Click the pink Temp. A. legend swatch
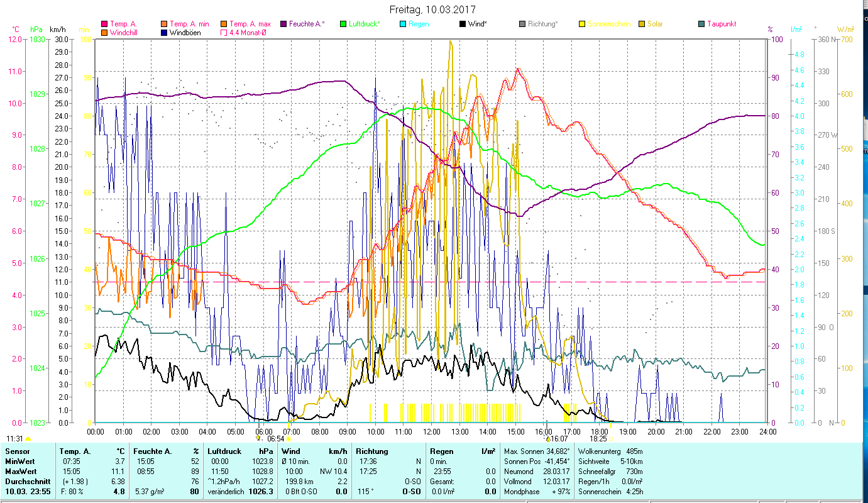This screenshot has height=503, width=868. coord(104,24)
